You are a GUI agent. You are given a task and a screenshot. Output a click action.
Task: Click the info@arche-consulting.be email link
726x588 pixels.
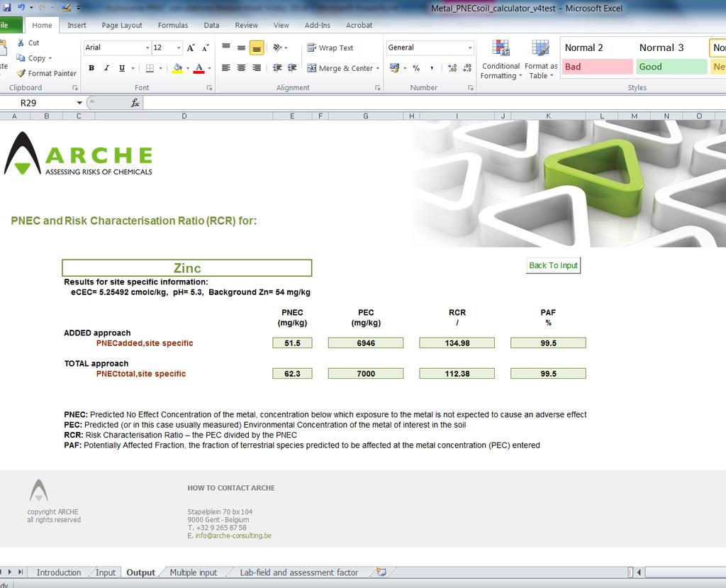(233, 536)
